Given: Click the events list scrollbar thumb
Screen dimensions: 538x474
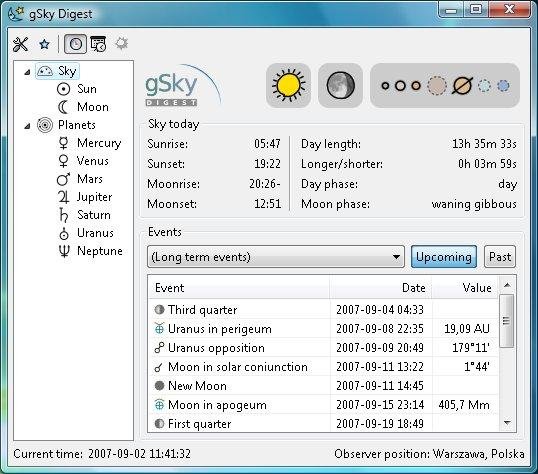Looking at the screenshot, I should tap(506, 321).
